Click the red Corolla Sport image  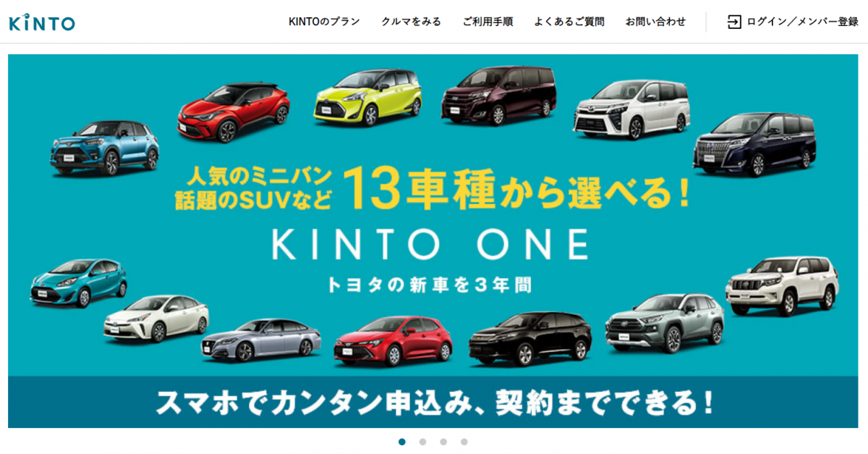pos(393,340)
